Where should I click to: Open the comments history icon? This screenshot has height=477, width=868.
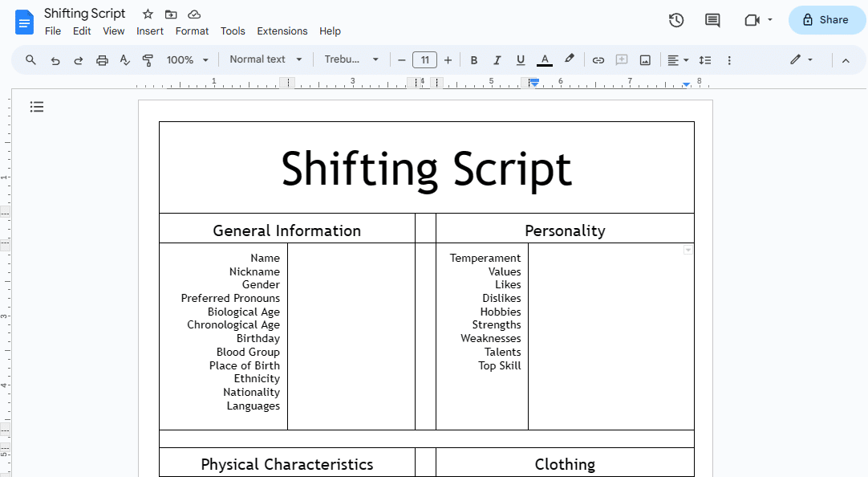point(712,21)
